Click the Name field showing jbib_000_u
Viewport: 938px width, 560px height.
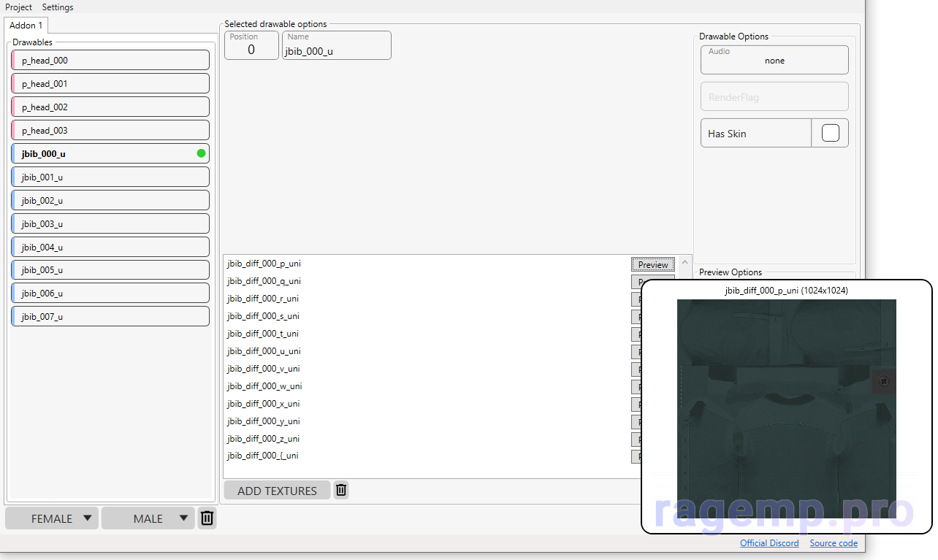[x=337, y=45]
